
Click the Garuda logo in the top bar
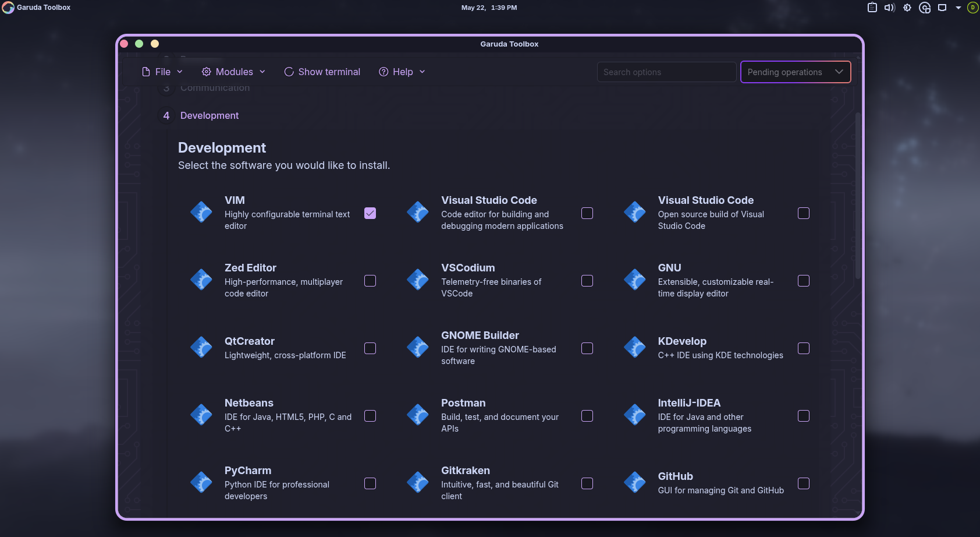click(x=8, y=8)
